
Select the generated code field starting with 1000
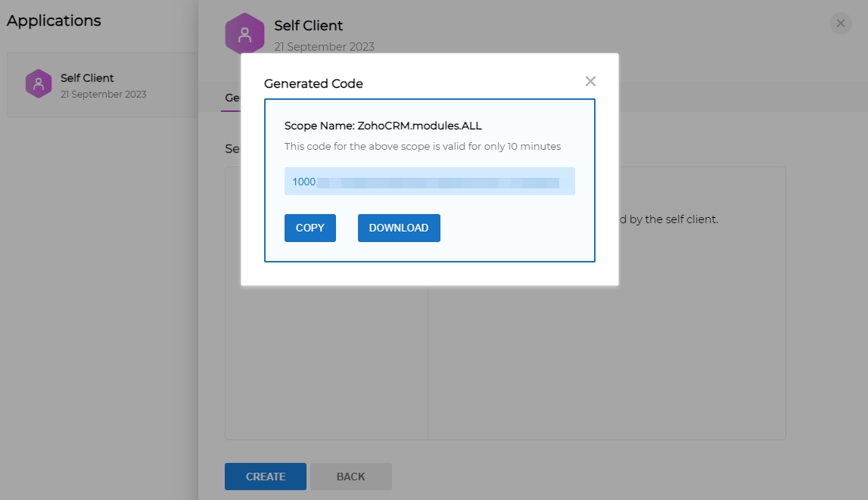pyautogui.click(x=430, y=182)
